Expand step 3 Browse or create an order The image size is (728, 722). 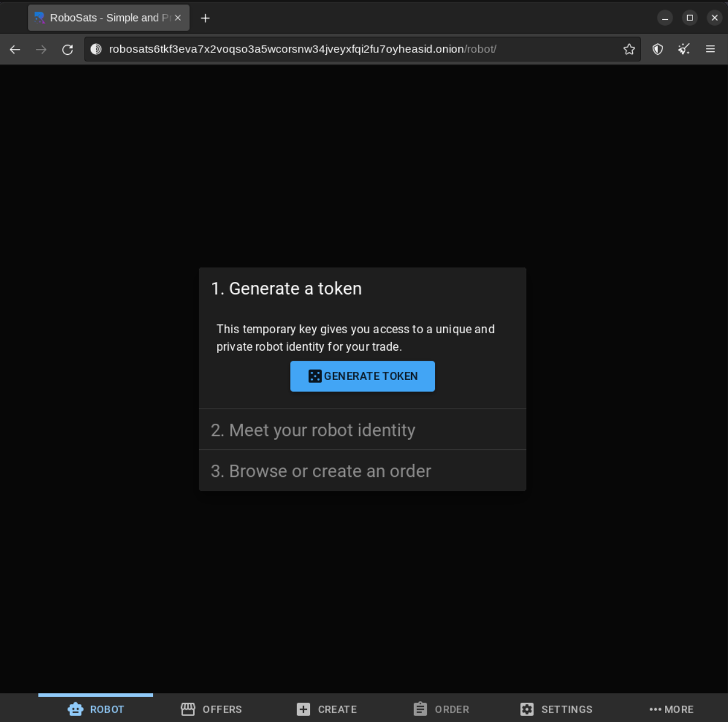click(362, 471)
